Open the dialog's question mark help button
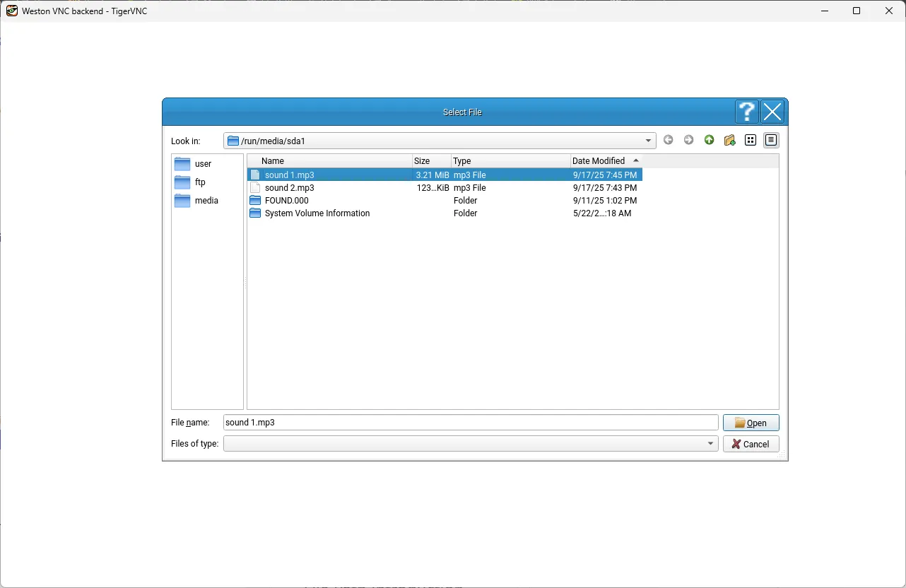This screenshot has width=906, height=588. point(746,112)
